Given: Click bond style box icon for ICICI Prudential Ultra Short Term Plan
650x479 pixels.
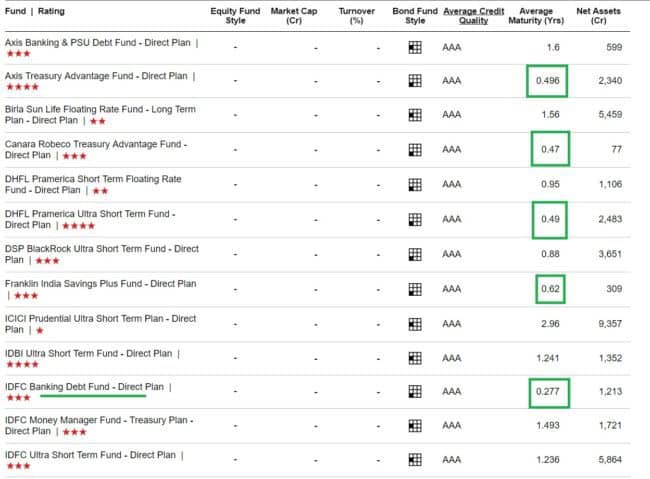Looking at the screenshot, I should pyautogui.click(x=415, y=324).
